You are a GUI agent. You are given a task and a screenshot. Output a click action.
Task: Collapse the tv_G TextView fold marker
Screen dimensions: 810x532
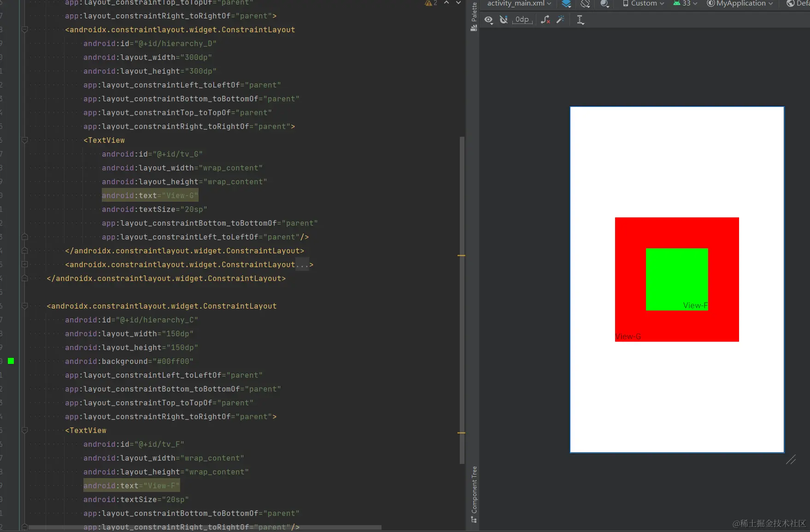click(x=25, y=140)
